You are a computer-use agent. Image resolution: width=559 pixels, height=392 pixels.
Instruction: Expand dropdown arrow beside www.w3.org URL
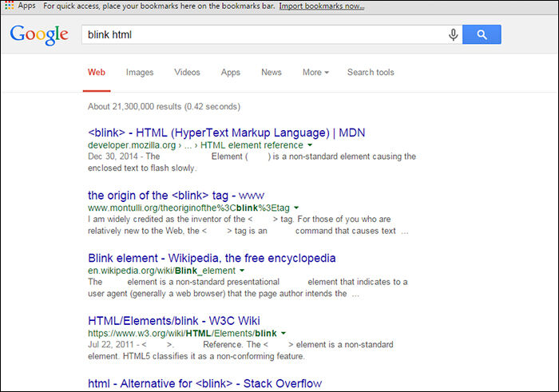[283, 333]
